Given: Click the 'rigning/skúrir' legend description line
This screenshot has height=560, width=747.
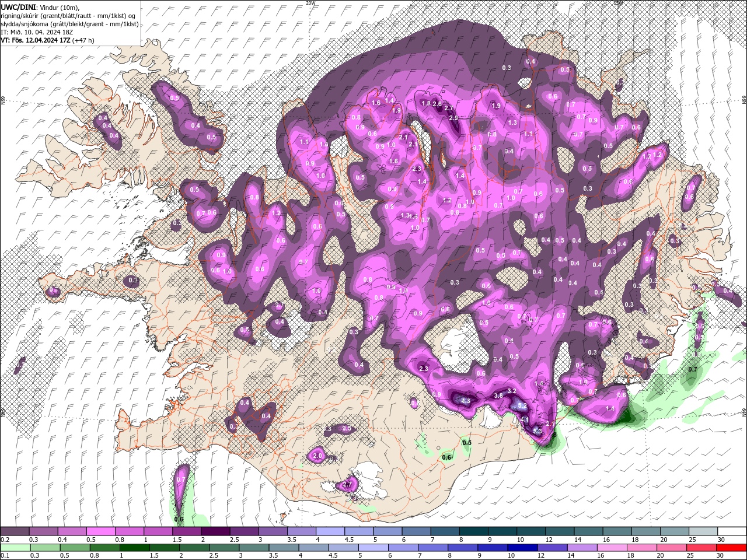Looking at the screenshot, I should point(68,15).
